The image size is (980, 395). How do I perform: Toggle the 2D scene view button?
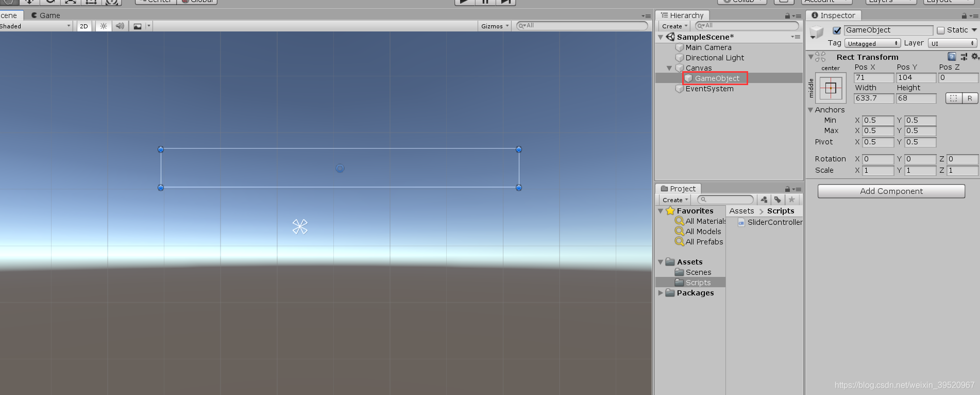click(84, 26)
